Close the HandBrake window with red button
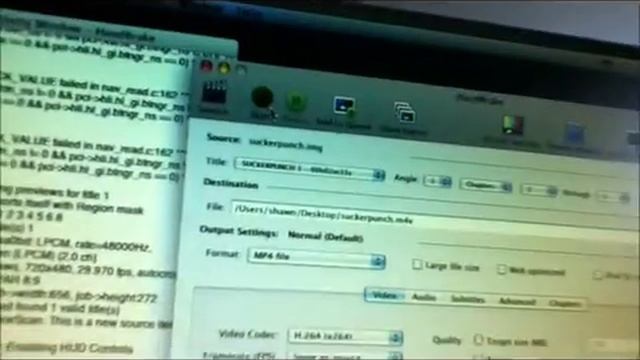 pyautogui.click(x=207, y=65)
